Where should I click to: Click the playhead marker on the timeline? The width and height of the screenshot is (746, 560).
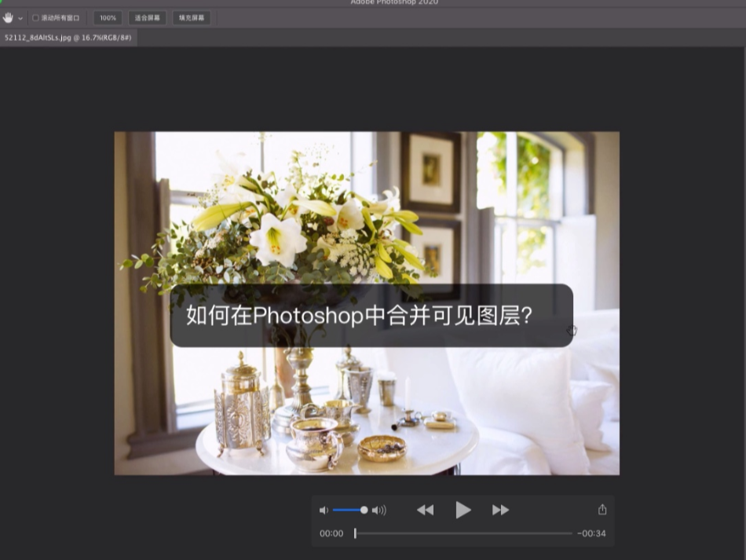click(x=355, y=533)
